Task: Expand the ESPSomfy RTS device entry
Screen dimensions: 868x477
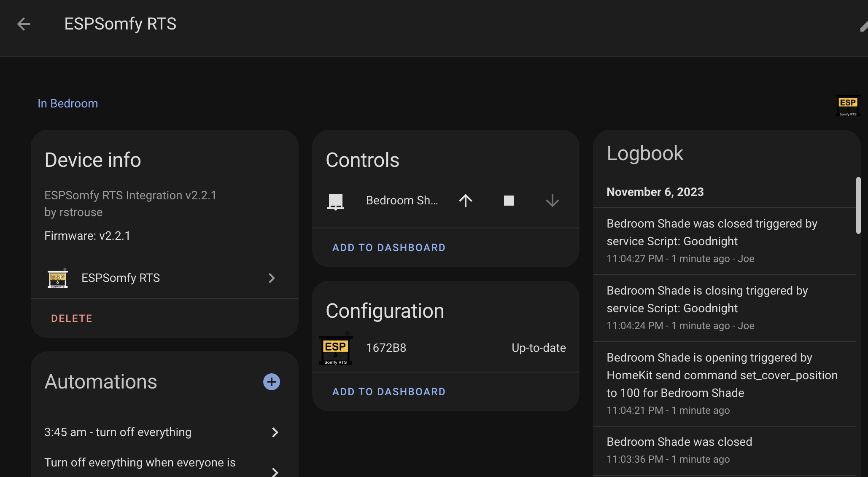Action: coord(271,278)
